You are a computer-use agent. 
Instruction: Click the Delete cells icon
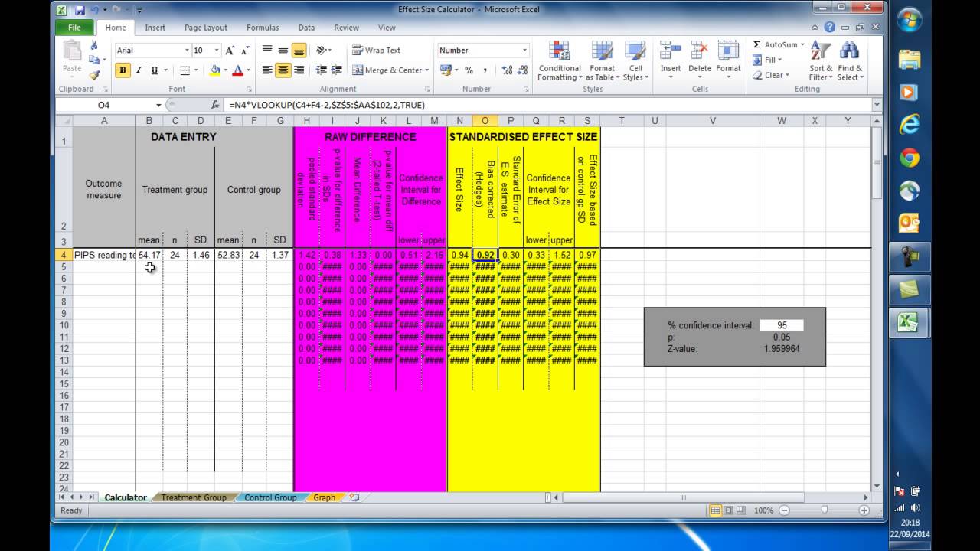point(699,51)
